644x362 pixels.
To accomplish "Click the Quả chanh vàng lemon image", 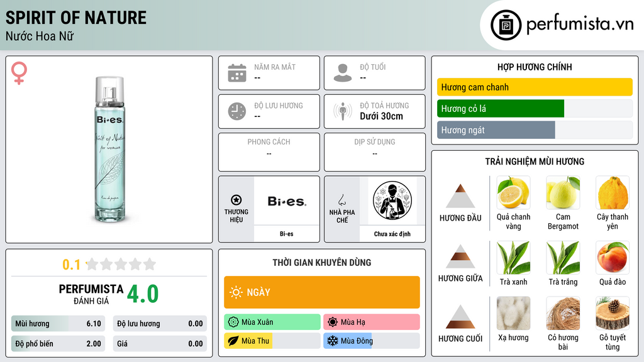I will pyautogui.click(x=513, y=192).
